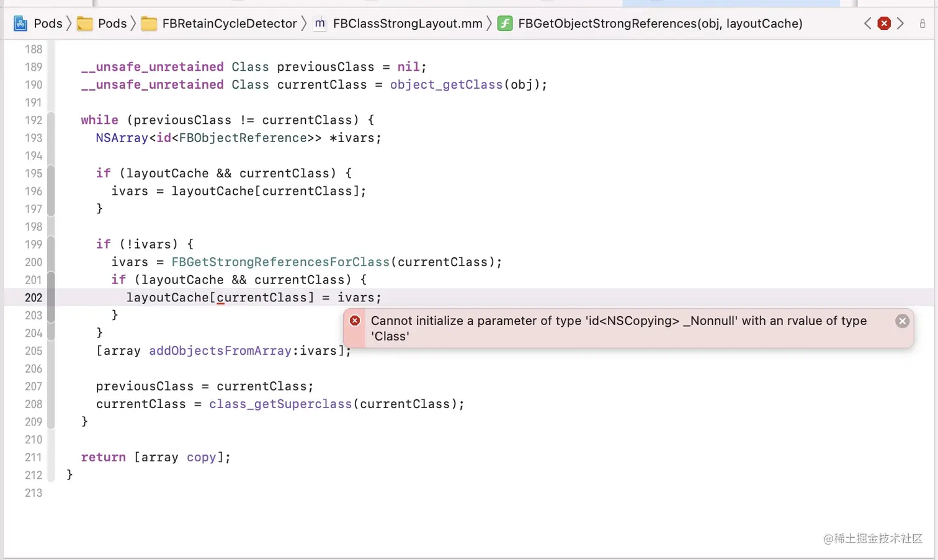The width and height of the screenshot is (938, 560).
Task: Go to next issue with right stepper arrow
Action: click(x=901, y=23)
